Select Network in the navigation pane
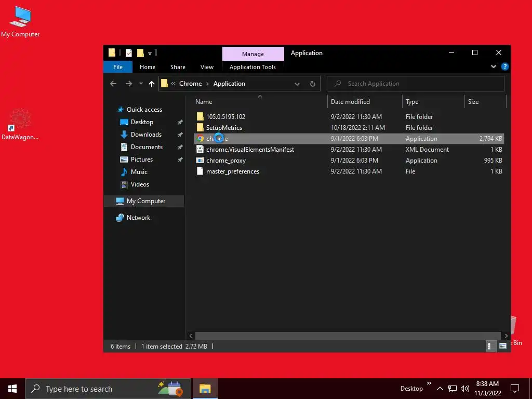This screenshot has height=399, width=532. tap(138, 218)
